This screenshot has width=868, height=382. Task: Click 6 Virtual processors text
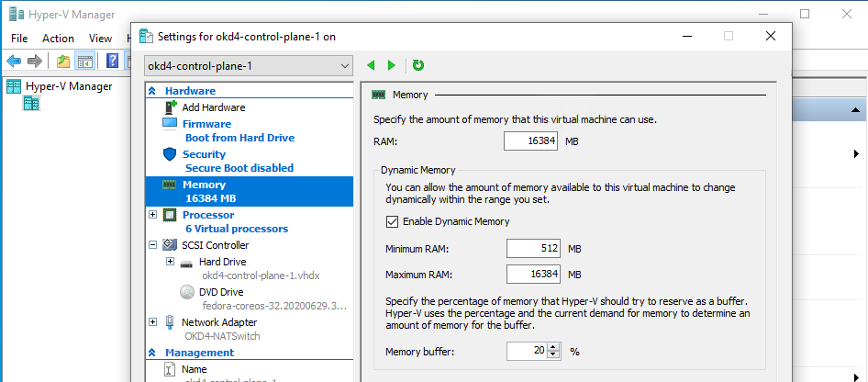tap(237, 229)
